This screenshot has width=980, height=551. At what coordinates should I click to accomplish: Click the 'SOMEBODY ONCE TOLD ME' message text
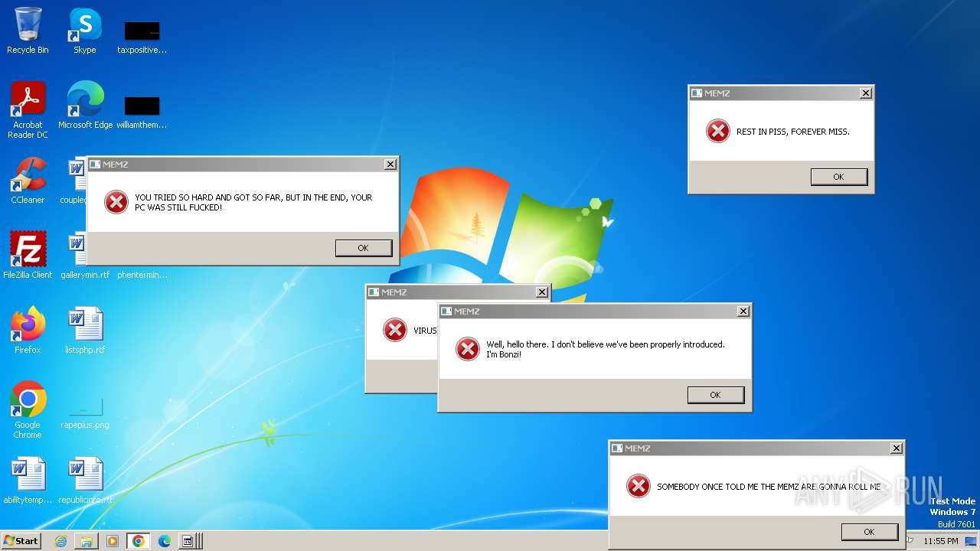pyautogui.click(x=769, y=487)
